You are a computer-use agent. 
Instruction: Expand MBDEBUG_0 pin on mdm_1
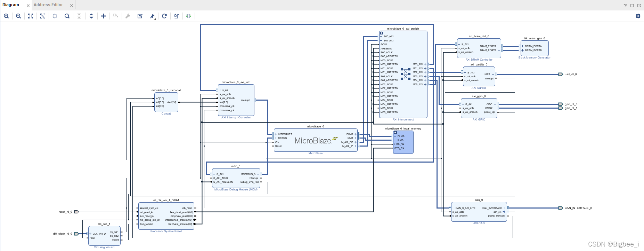pyautogui.click(x=258, y=174)
